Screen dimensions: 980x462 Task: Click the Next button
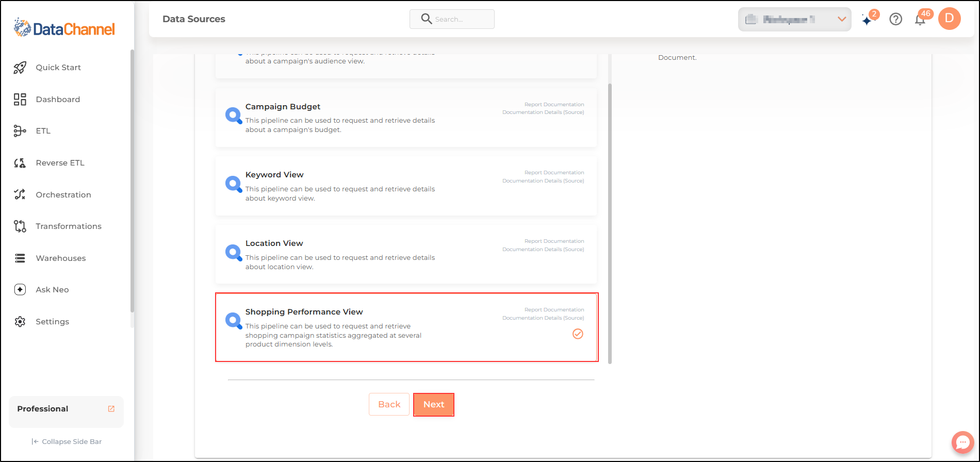(434, 405)
